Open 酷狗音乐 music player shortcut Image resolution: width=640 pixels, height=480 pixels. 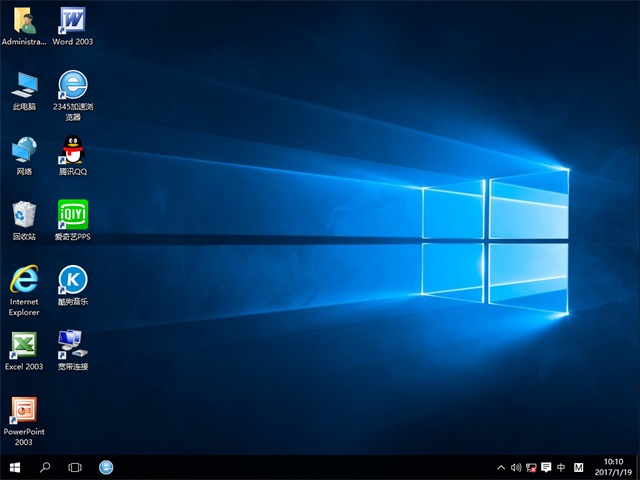click(73, 279)
